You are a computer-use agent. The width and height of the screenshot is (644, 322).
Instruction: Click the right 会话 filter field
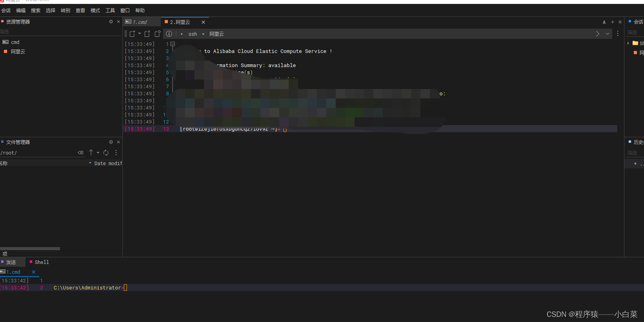click(x=635, y=32)
